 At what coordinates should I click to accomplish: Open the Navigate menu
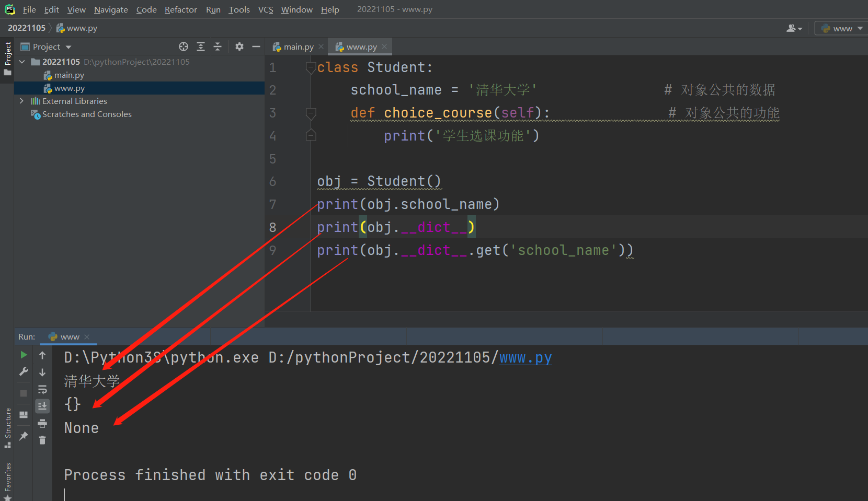pos(111,9)
